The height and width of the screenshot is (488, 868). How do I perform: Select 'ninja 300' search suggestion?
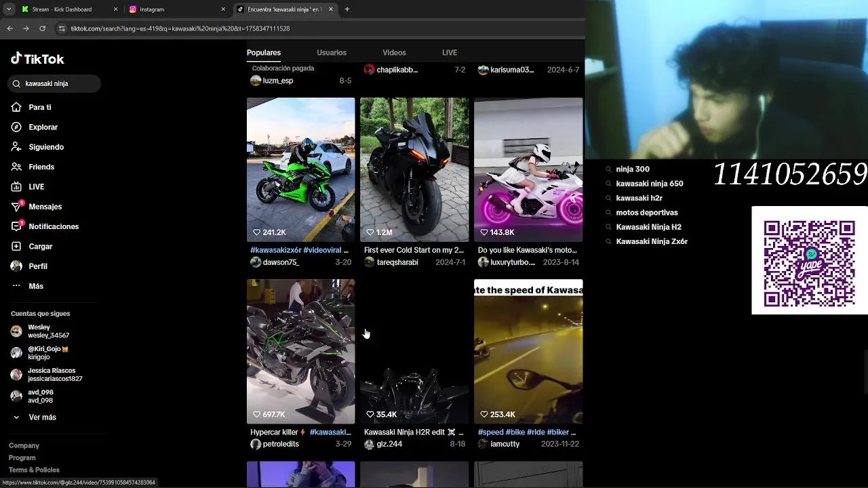click(x=633, y=169)
